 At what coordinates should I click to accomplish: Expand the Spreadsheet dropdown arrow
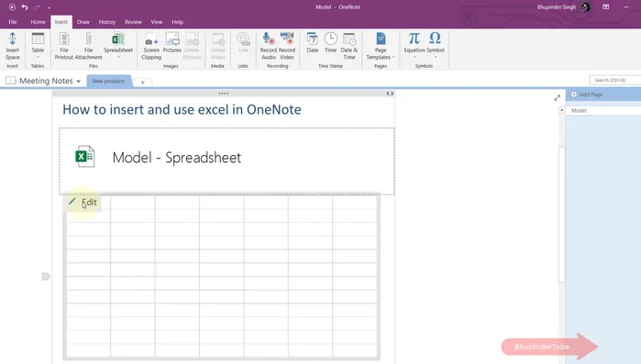(118, 57)
